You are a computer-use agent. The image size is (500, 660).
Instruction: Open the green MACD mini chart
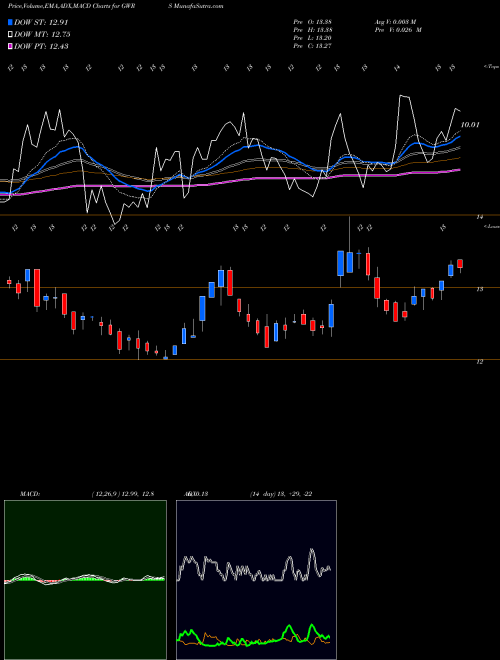85,580
